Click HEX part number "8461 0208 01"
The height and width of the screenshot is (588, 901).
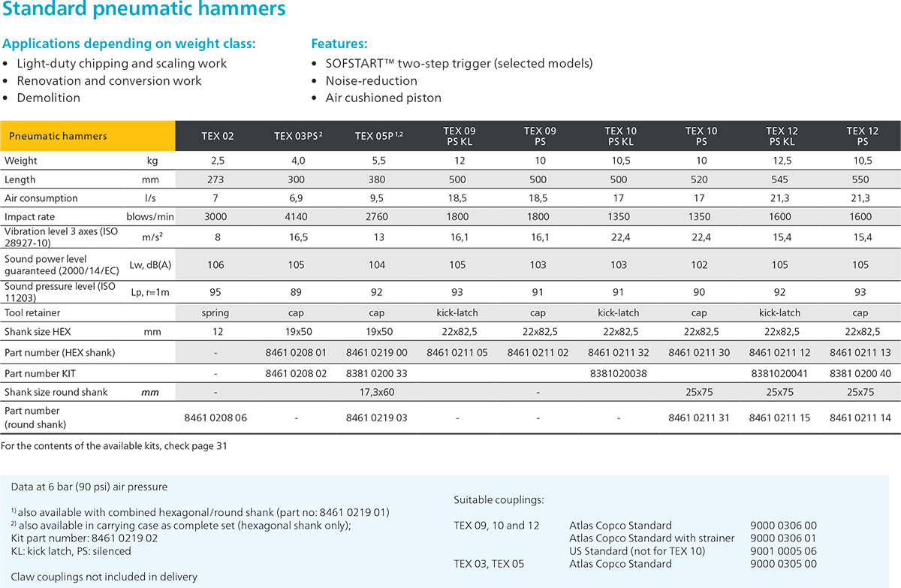tap(298, 352)
